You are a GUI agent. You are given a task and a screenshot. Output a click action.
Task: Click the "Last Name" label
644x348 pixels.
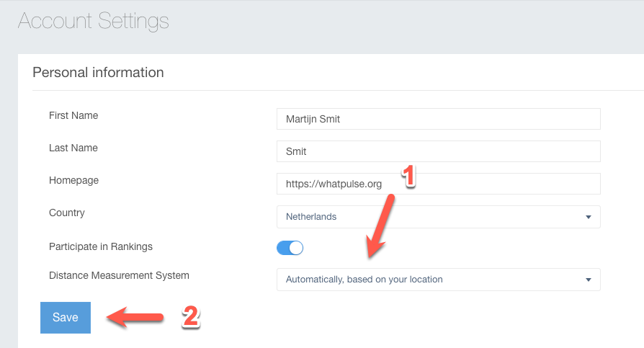(x=73, y=148)
